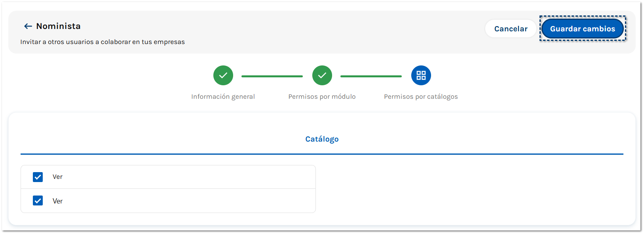
Task: Click the Nominista page heading
Action: pos(58,26)
